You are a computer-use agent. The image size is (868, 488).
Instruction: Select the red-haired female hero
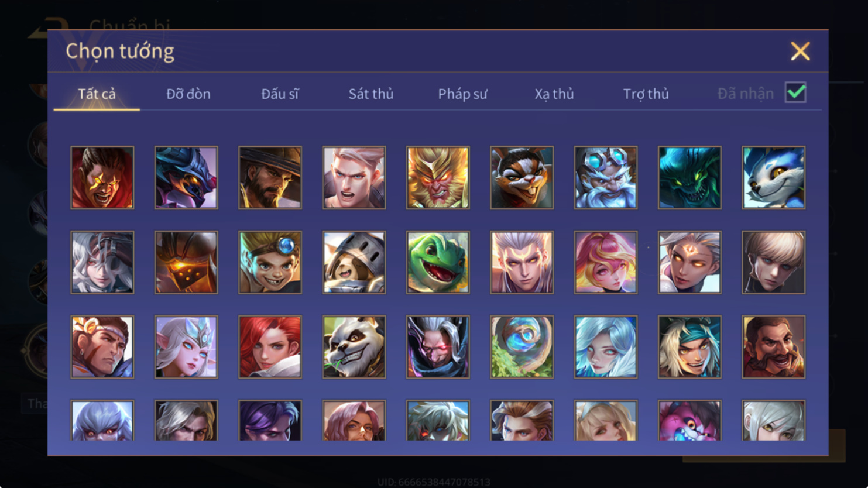(270, 347)
